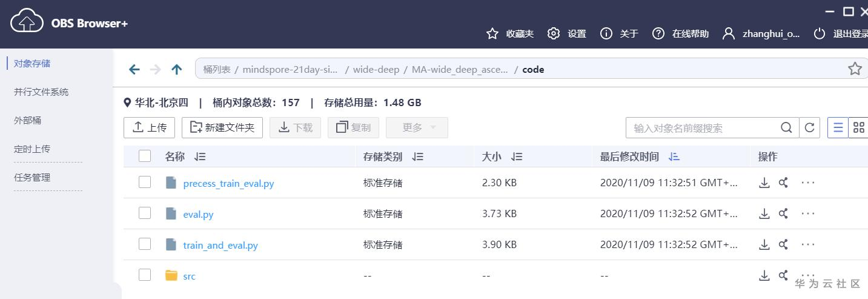Check the box for precess_train_eval.py
Screen dimensions: 868x299
coord(145,182)
